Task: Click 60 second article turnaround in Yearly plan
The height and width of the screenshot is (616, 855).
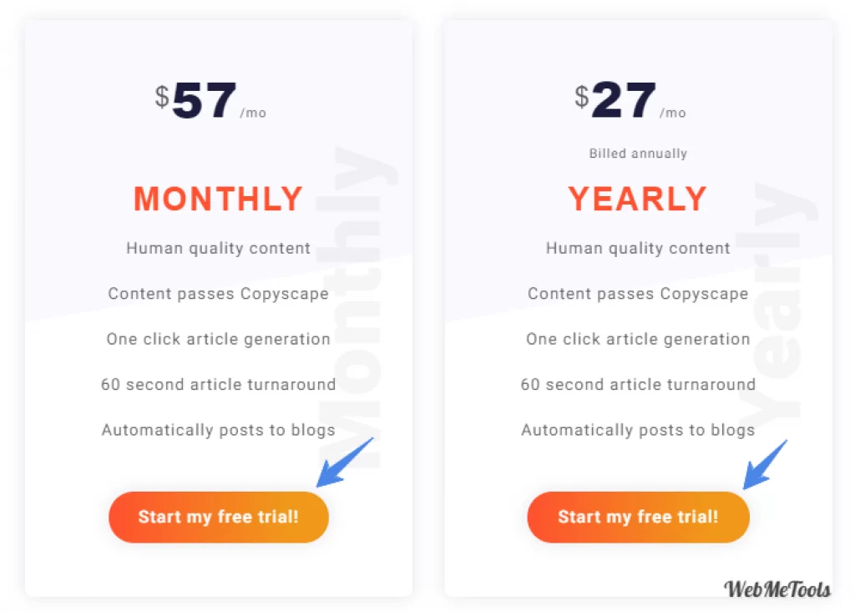Action: coord(638,385)
